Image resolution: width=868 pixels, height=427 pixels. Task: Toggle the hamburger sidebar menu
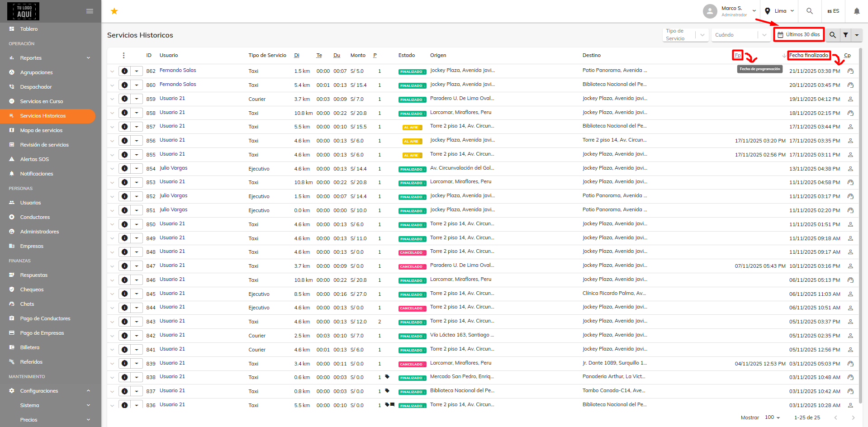coord(90,11)
